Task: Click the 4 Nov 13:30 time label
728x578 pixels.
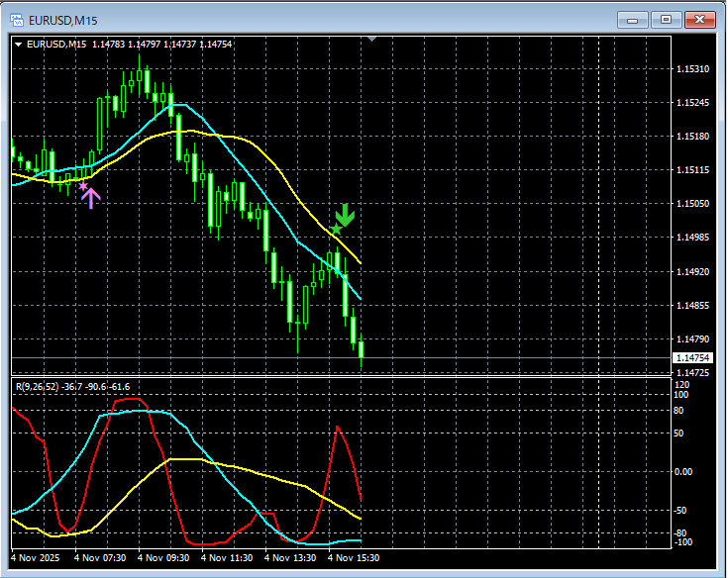Action: click(290, 557)
